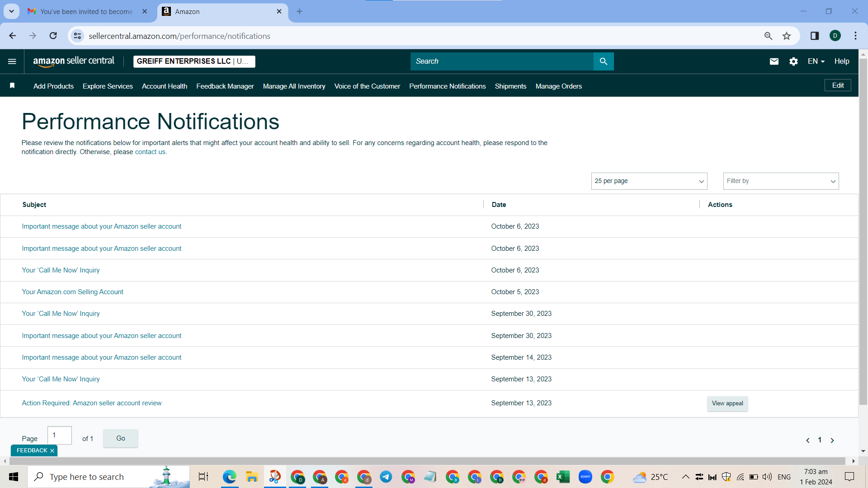The height and width of the screenshot is (488, 868).
Task: View site information icon in address bar
Action: coord(78,36)
